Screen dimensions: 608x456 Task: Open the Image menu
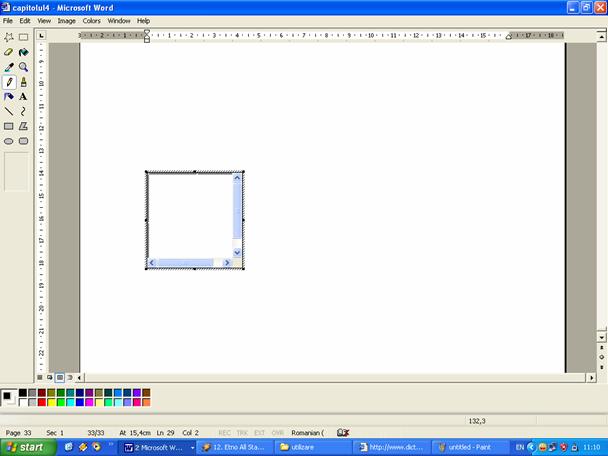66,20
